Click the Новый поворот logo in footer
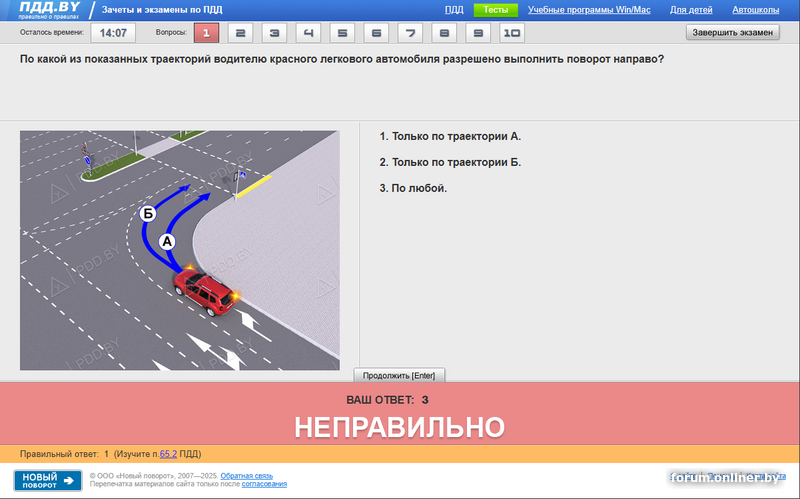Image resolution: width=800 pixels, height=499 pixels. coord(48,481)
